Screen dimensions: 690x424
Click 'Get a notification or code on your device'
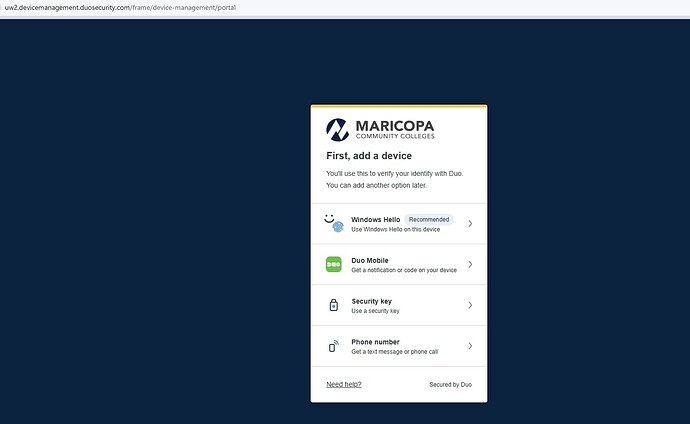click(404, 270)
